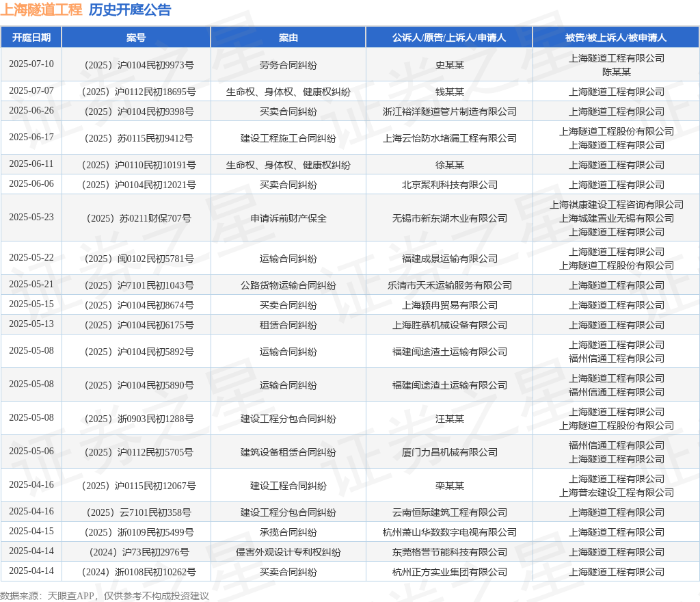Click the 建设工程施工合同纠纷 cause cell
This screenshot has width=700, height=602.
click(288, 138)
